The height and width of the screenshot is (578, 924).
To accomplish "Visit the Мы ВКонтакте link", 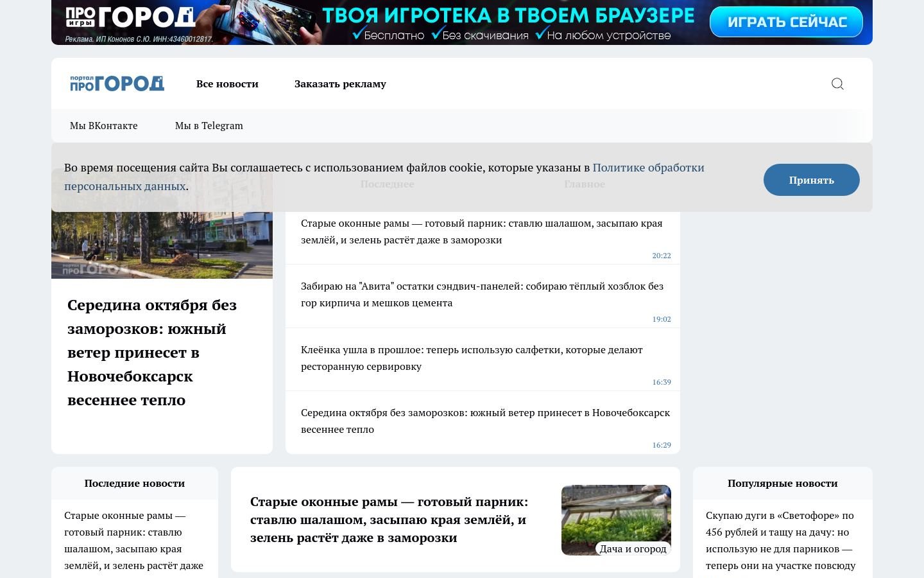I will [x=104, y=125].
